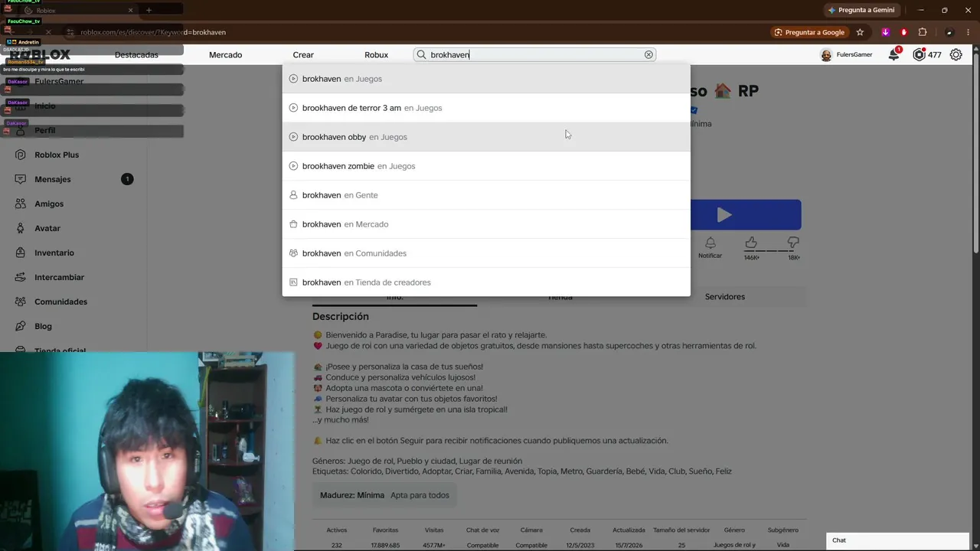Click the Gemini sparkle icon in the title bar
The height and width of the screenshot is (551, 980).
[x=831, y=10]
